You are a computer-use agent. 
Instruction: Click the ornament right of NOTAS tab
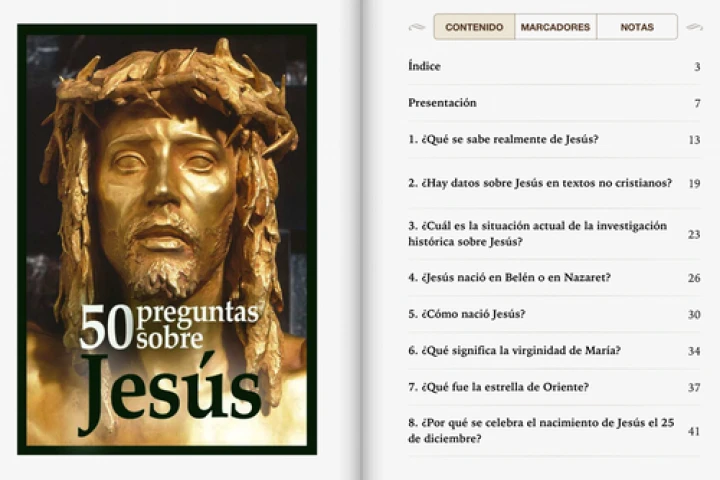click(694, 27)
